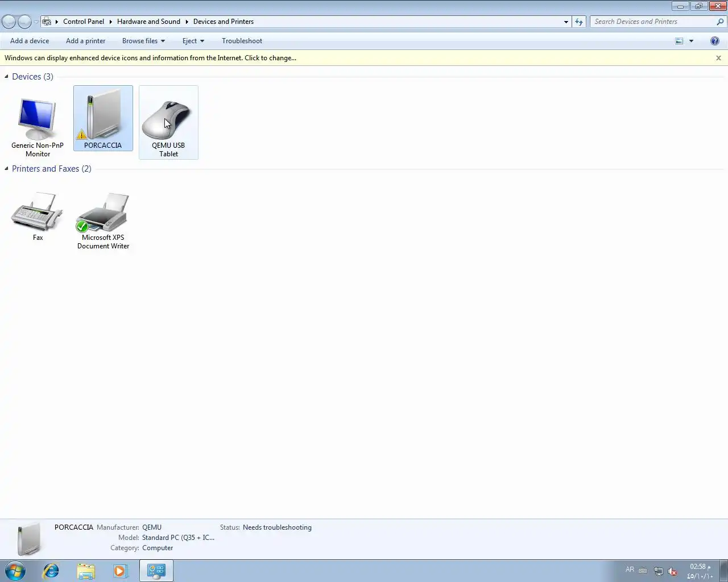
Task: Refresh the Devices and Printers view
Action: (579, 22)
